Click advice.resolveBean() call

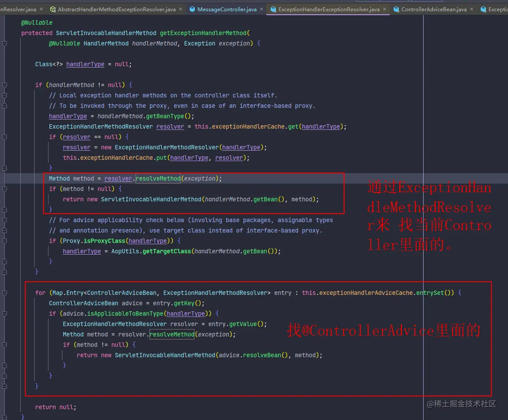253,355
